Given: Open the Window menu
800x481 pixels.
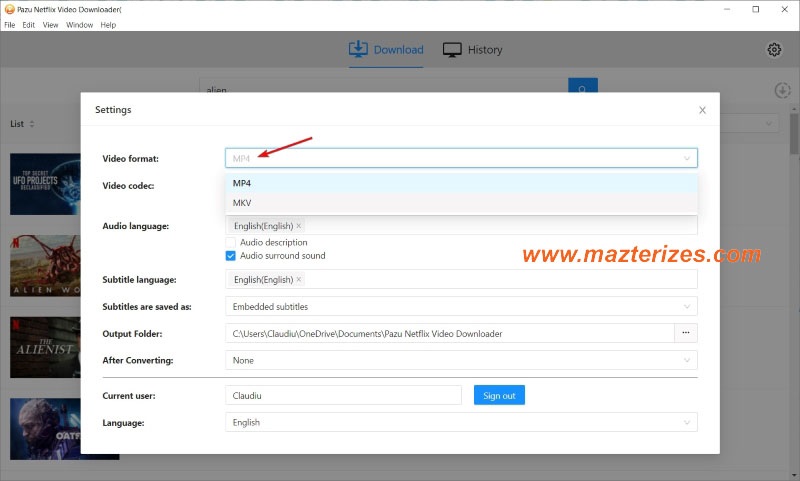Looking at the screenshot, I should pyautogui.click(x=80, y=25).
